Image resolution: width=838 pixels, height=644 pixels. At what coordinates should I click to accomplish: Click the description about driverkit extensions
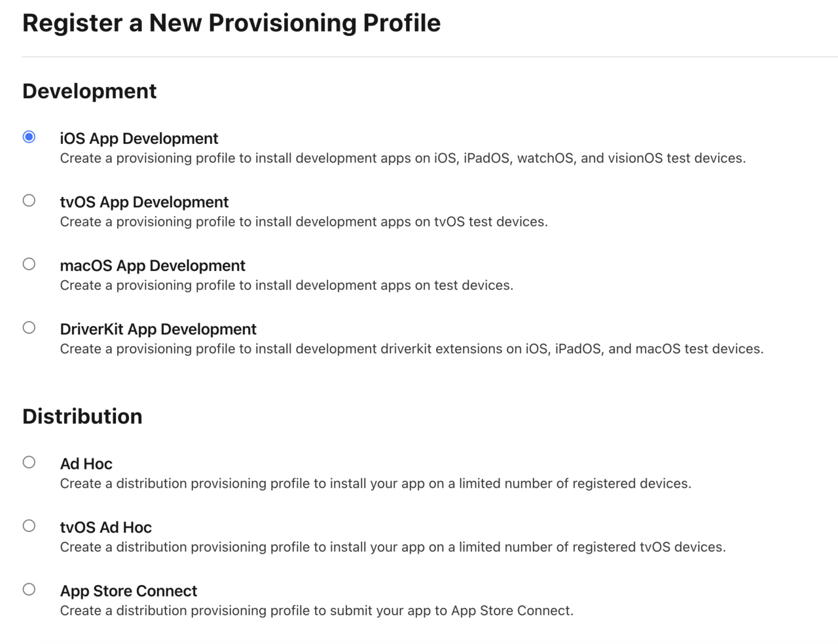point(411,349)
